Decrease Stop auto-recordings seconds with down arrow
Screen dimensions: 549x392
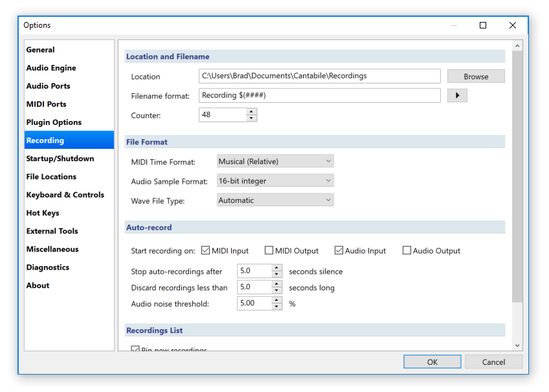[276, 274]
